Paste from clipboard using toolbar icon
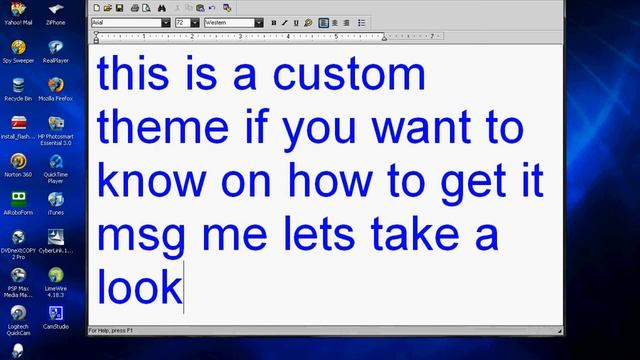The width and height of the screenshot is (640, 360). 200,8
